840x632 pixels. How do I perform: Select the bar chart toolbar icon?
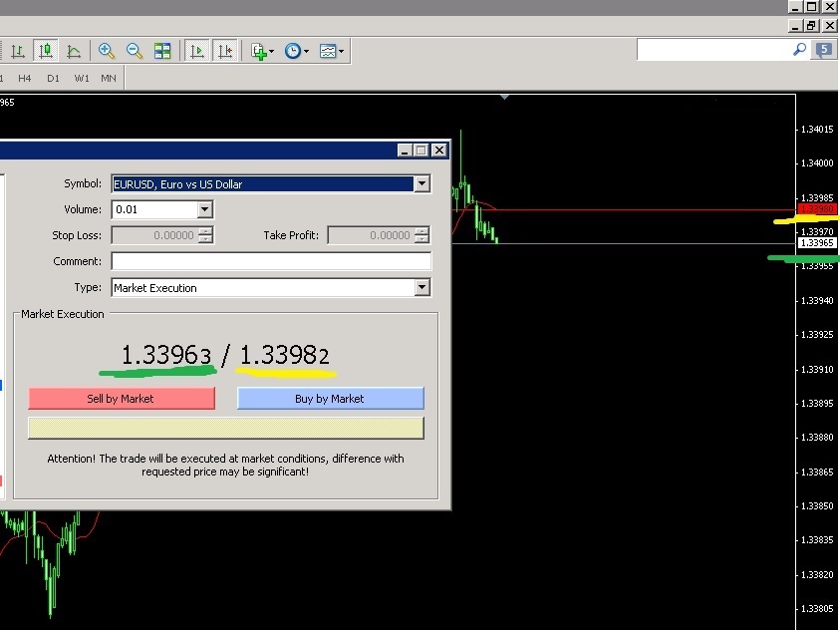(18, 51)
